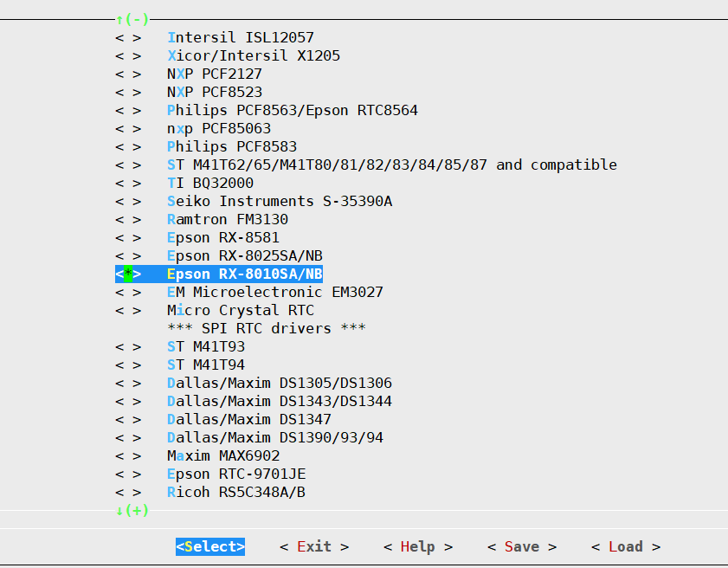Highlight the Dallas/Maxim DS1305/DS1306 entry

(280, 384)
